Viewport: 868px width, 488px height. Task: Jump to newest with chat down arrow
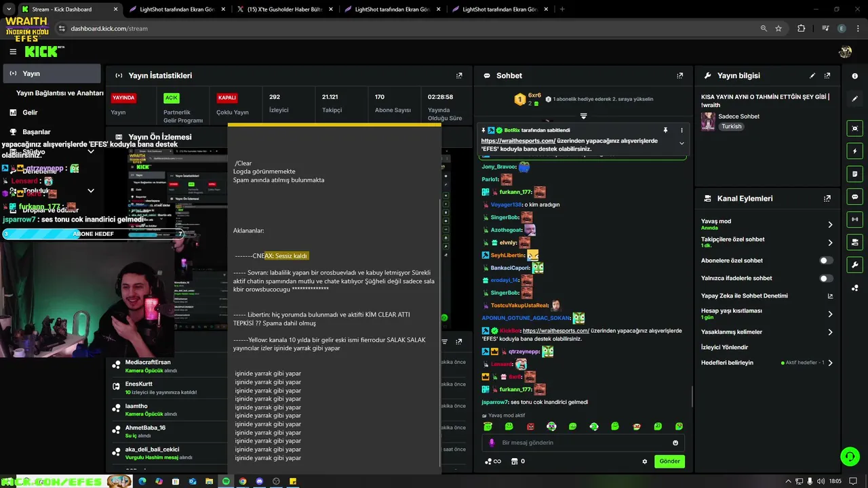point(583,116)
